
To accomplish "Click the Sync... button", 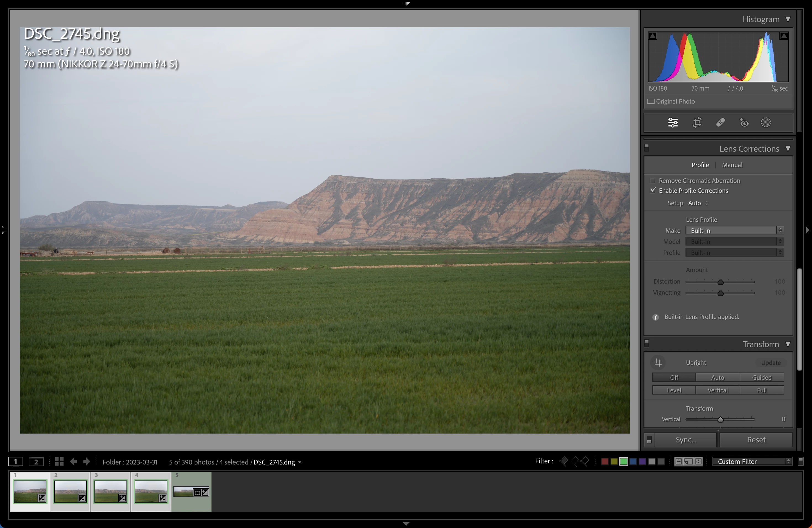I will tap(686, 440).
